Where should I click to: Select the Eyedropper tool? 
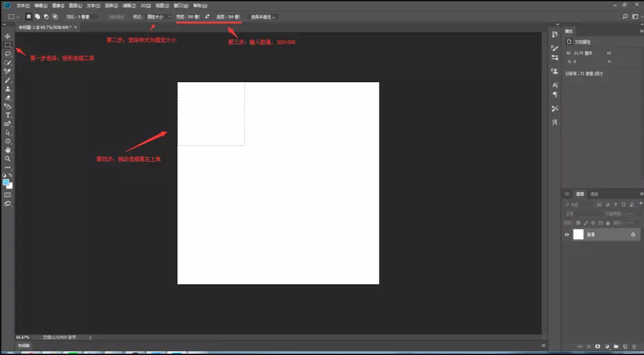pyautogui.click(x=7, y=71)
